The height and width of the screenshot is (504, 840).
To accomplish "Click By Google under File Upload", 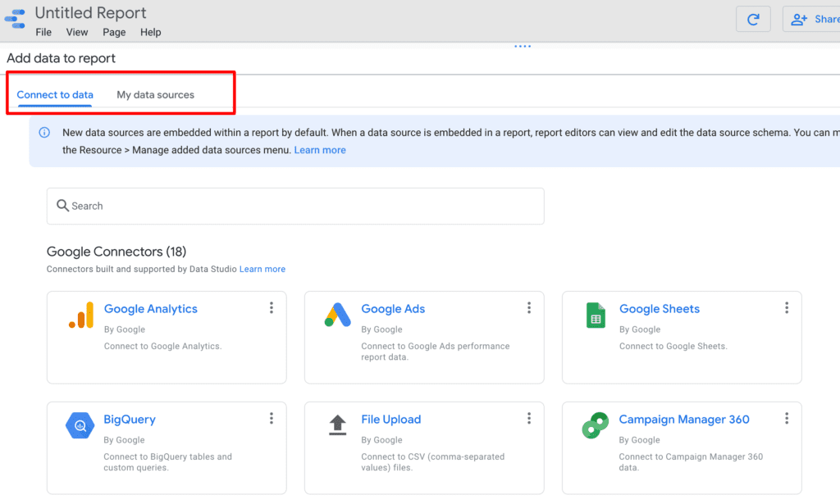I will pos(381,440).
